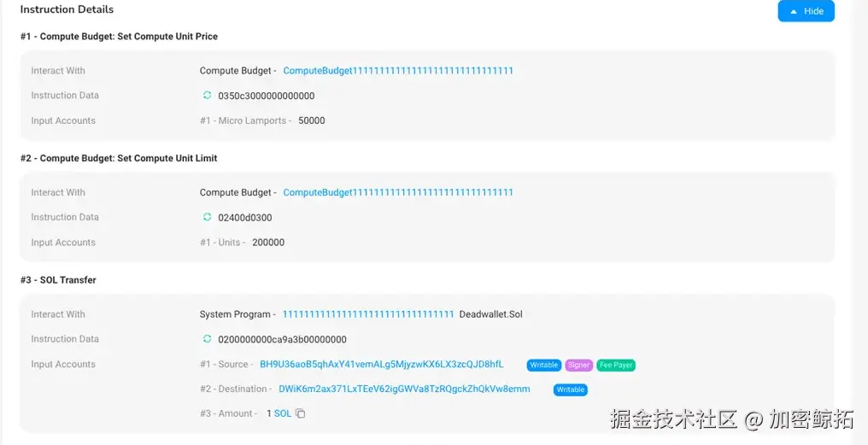Click heading #1 - Compute Budget: Set Compute Unit Price
This screenshot has height=445, width=868.
click(119, 37)
